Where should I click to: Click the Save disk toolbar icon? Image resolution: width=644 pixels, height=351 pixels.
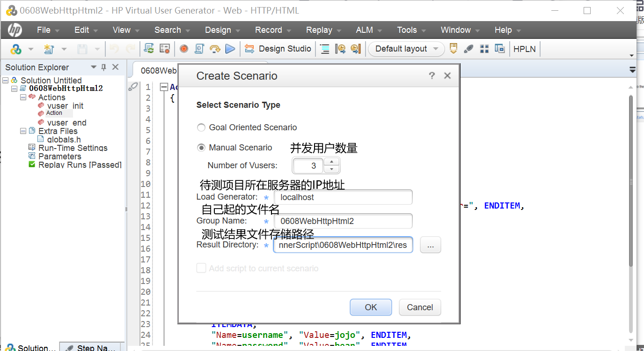point(82,49)
